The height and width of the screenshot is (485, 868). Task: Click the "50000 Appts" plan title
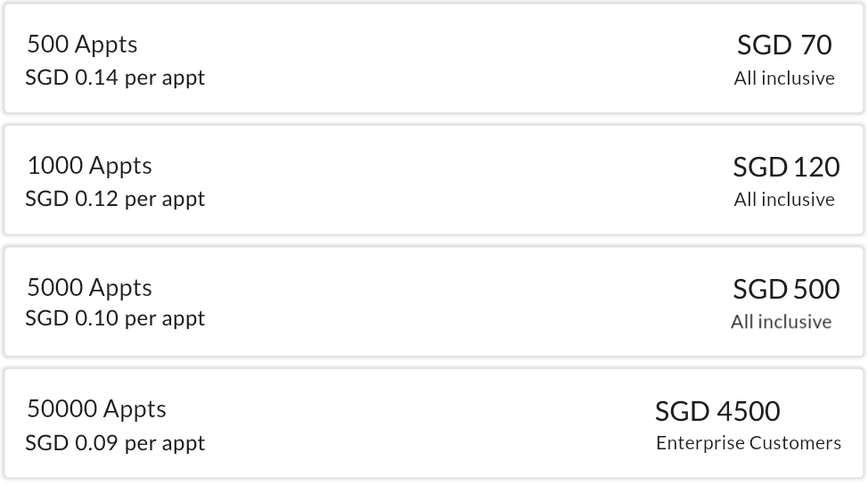click(96, 409)
